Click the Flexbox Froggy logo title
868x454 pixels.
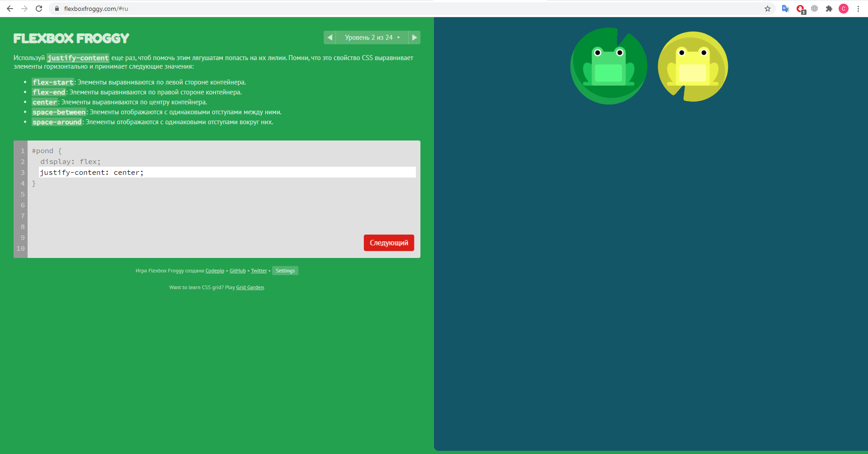[71, 38]
